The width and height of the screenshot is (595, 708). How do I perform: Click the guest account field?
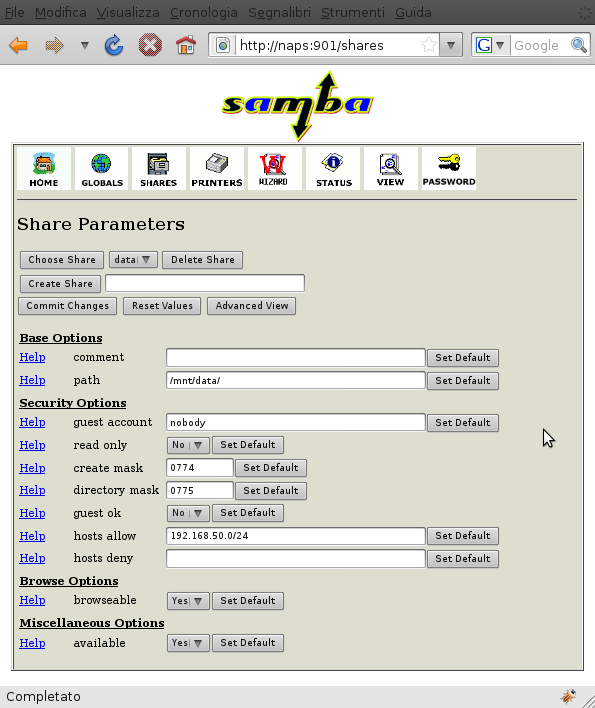pos(296,422)
